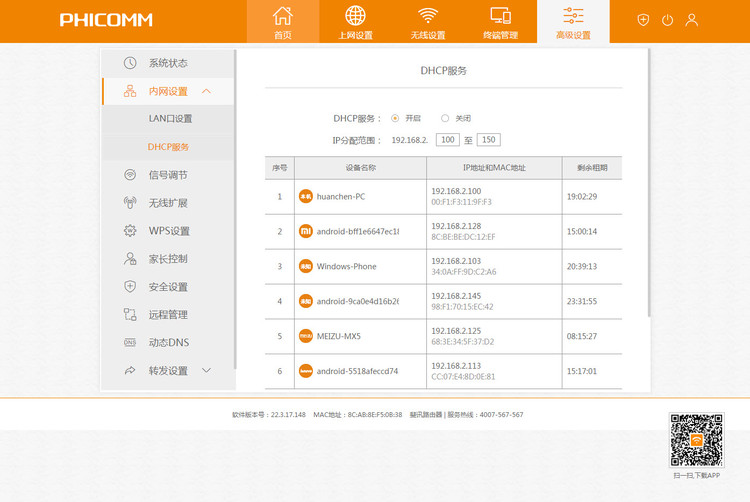The height and width of the screenshot is (502, 750).
Task: Select the 关闭 DHCP radio button
Action: click(x=445, y=118)
